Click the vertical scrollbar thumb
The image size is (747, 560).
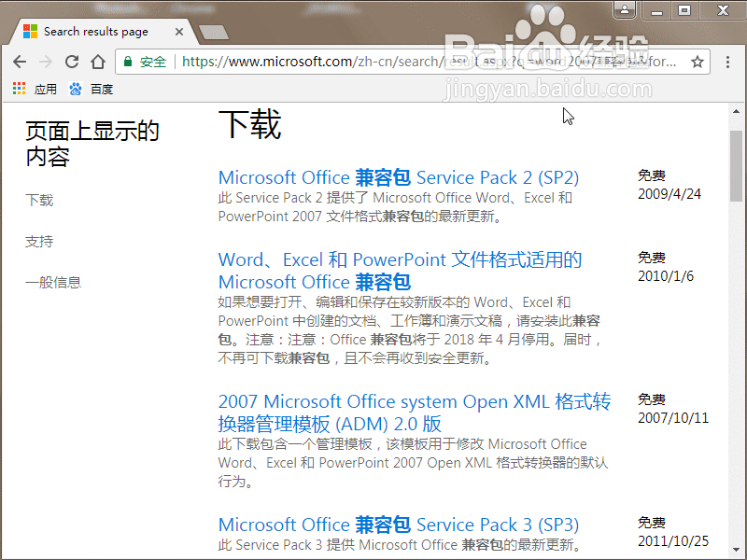pos(736,166)
